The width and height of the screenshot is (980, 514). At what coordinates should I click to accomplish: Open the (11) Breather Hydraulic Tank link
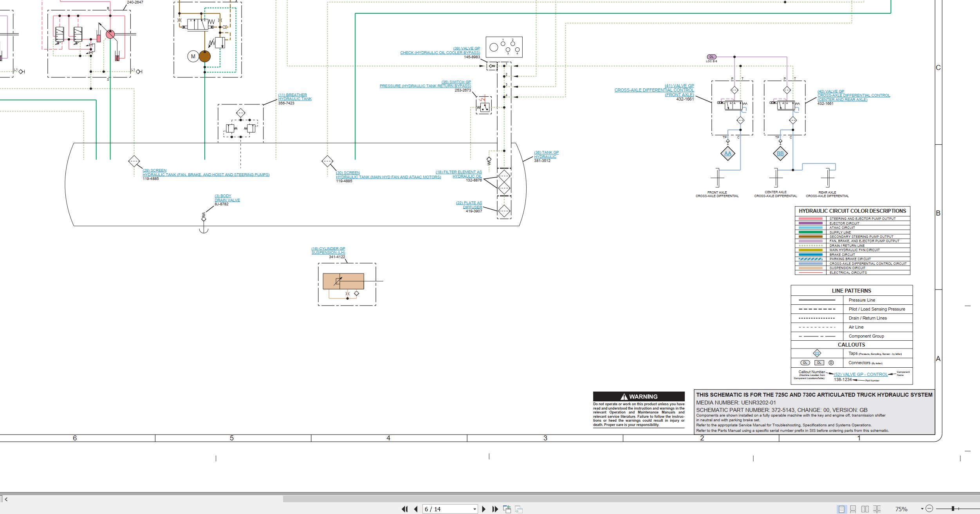[x=295, y=97]
